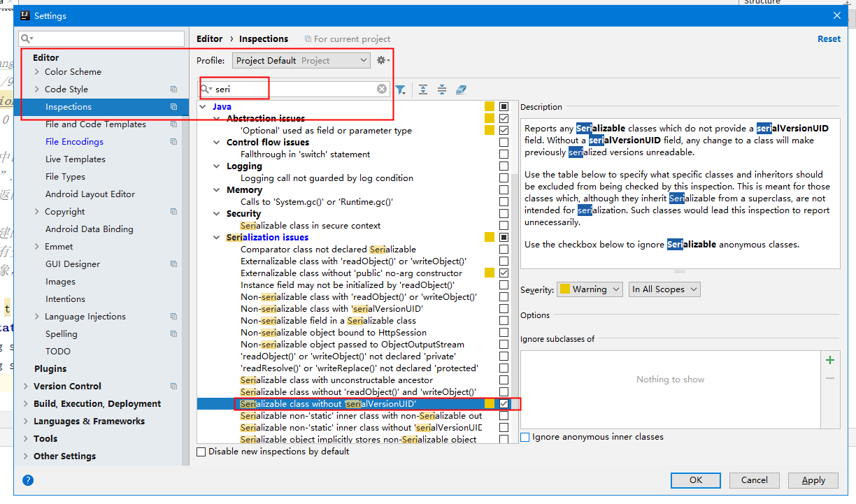
Task: Click inspections search field containing 'seri'
Action: (295, 89)
